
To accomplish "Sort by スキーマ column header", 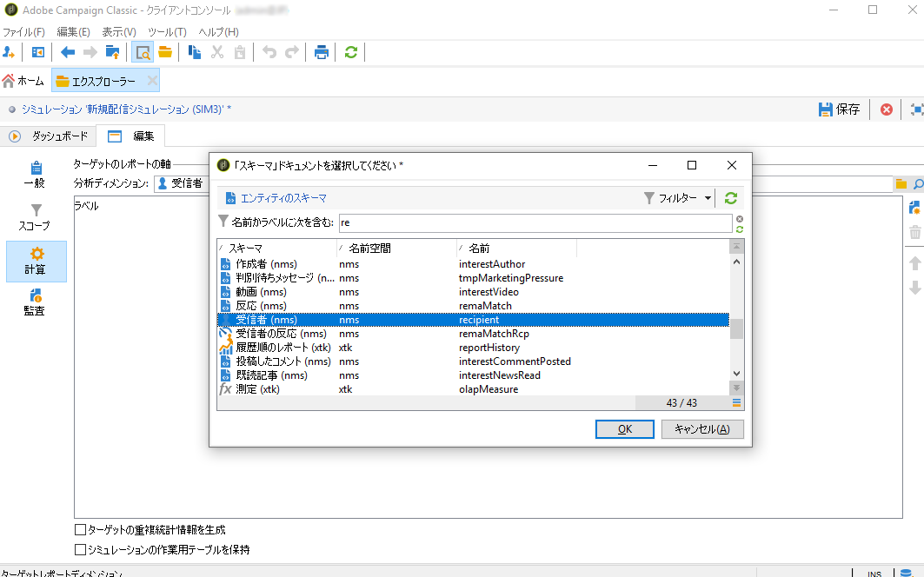I will click(277, 249).
